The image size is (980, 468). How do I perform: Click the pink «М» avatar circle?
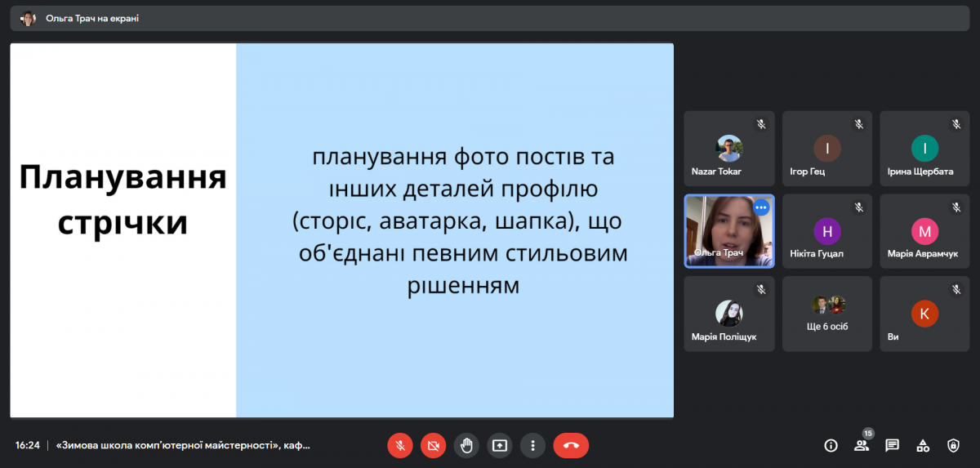[924, 231]
